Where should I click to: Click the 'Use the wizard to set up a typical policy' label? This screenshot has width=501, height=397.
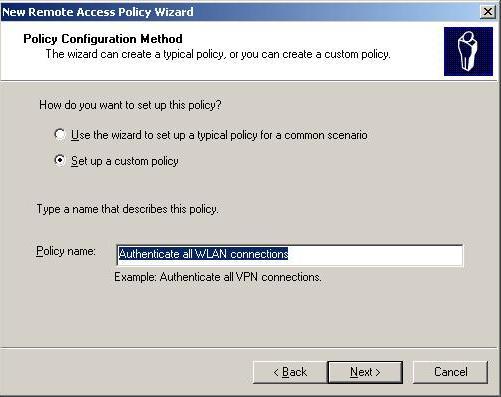[219, 135]
